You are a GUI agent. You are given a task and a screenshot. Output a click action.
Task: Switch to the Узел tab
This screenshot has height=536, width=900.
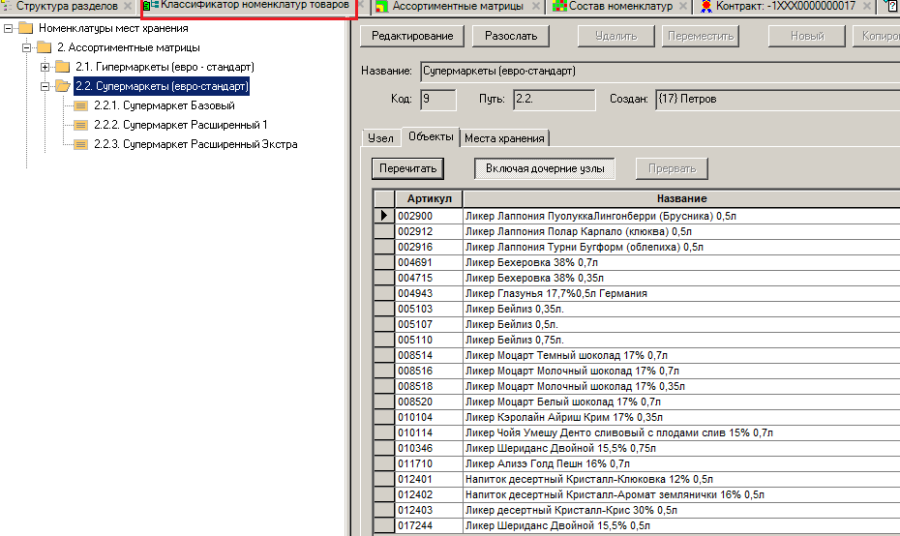click(381, 138)
